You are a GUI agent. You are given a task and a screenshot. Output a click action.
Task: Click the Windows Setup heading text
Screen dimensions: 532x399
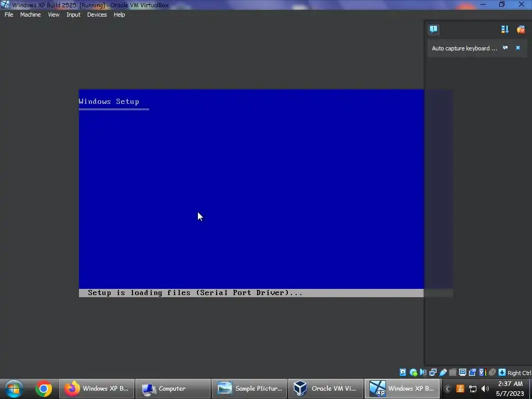(x=109, y=101)
